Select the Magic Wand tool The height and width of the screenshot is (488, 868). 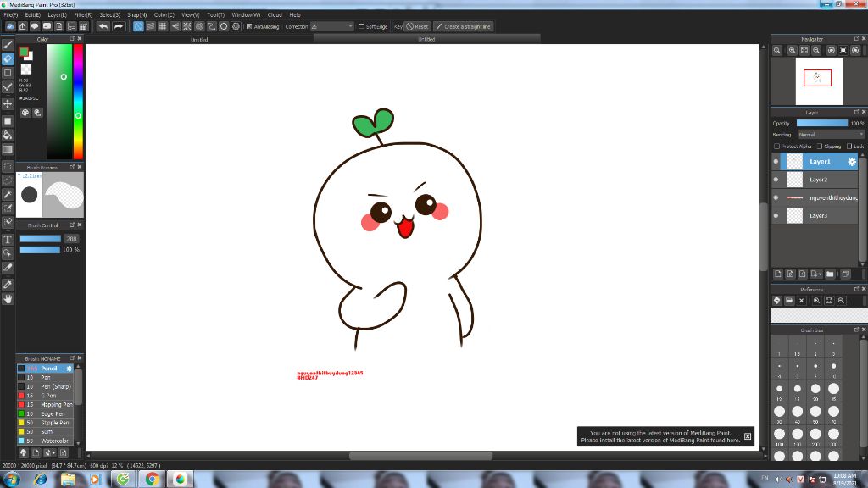pyautogui.click(x=8, y=194)
